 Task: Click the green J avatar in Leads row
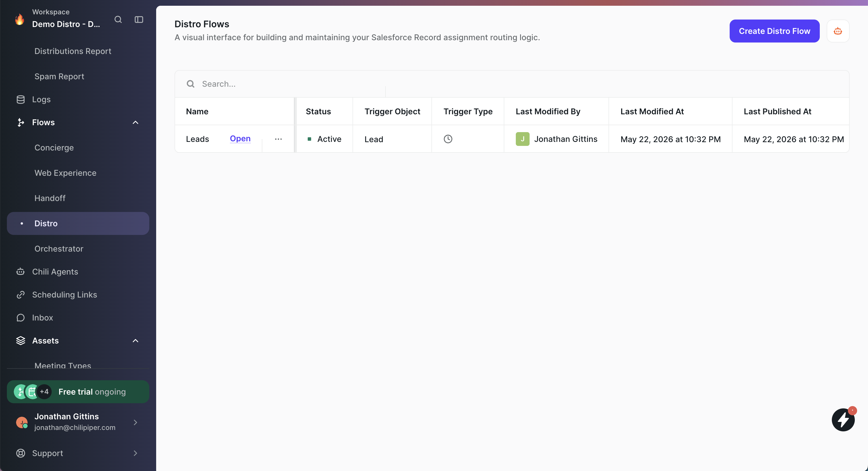coord(522,139)
